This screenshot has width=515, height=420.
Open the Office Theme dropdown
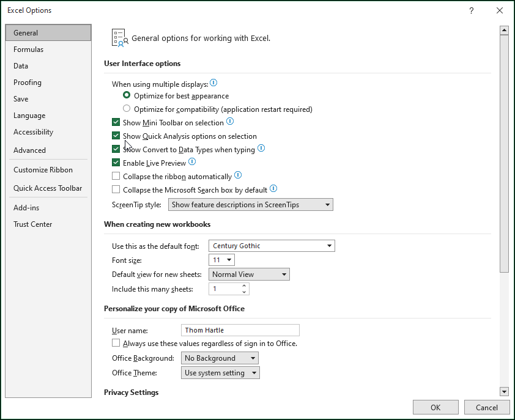pyautogui.click(x=220, y=373)
